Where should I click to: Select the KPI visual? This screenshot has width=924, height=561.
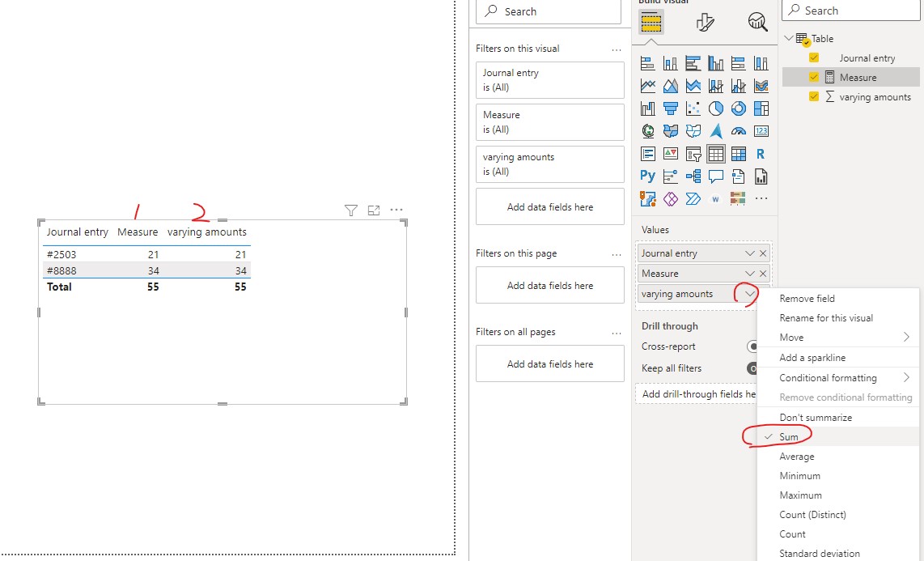(671, 154)
